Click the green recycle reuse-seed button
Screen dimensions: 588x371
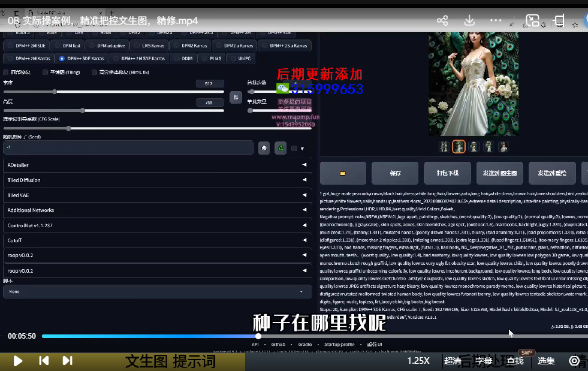(x=281, y=148)
